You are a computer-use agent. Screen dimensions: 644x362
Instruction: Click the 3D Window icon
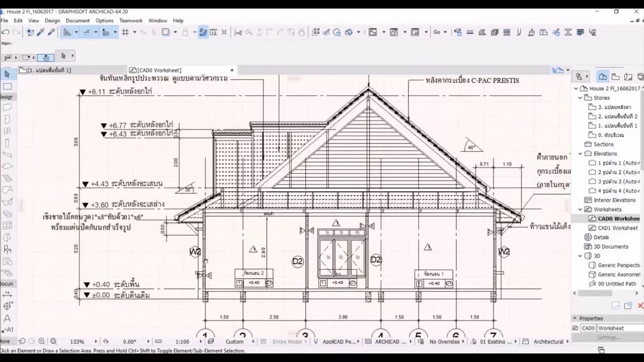point(394,32)
